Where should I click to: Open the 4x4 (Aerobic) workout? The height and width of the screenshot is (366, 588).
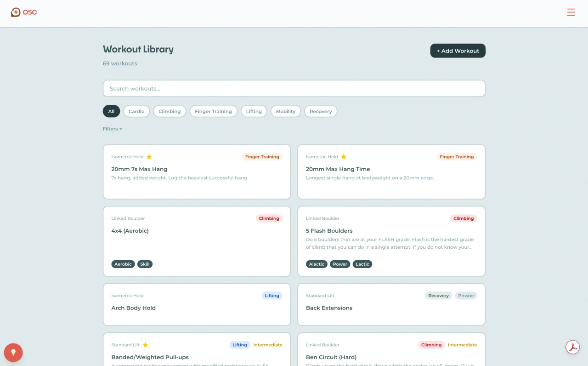click(197, 241)
